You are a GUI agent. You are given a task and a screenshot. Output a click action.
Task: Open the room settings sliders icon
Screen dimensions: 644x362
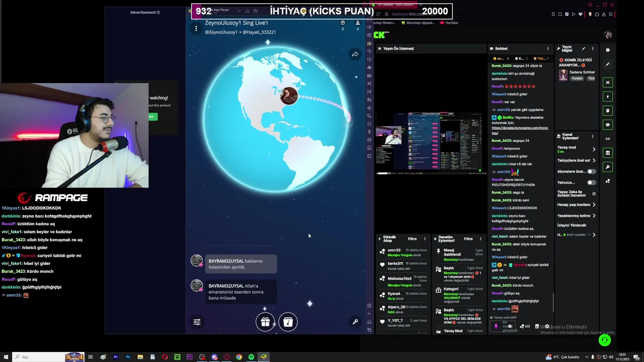click(x=197, y=322)
